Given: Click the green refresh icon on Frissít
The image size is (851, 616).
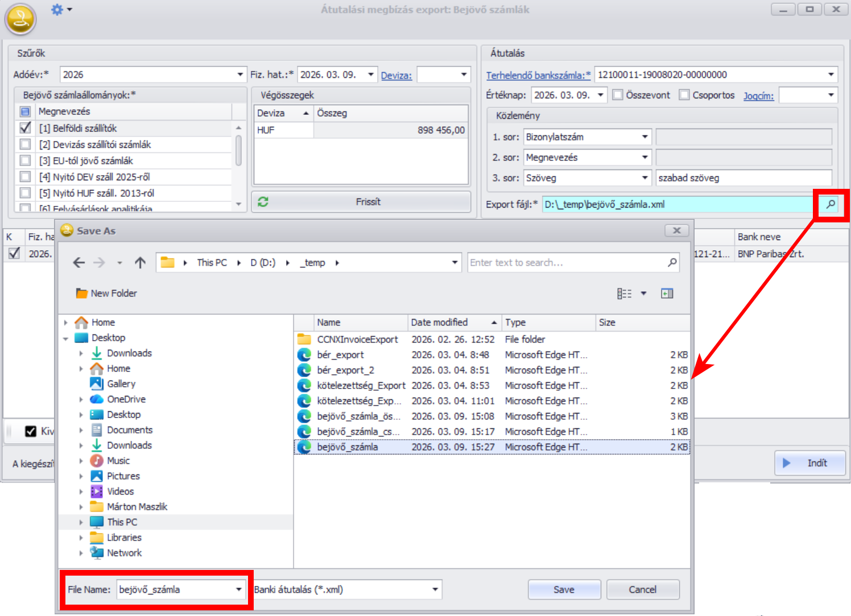Looking at the screenshot, I should [263, 202].
